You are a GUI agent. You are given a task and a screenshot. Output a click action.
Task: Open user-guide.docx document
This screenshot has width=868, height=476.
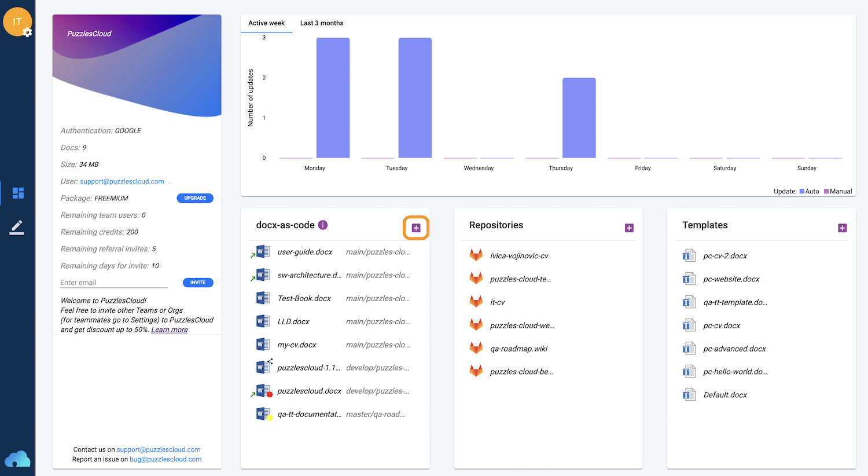point(305,252)
